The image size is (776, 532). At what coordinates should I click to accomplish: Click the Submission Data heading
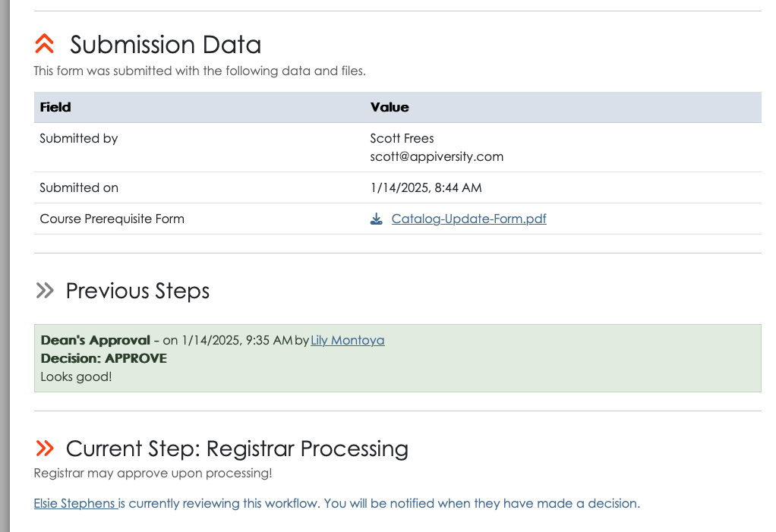[166, 45]
